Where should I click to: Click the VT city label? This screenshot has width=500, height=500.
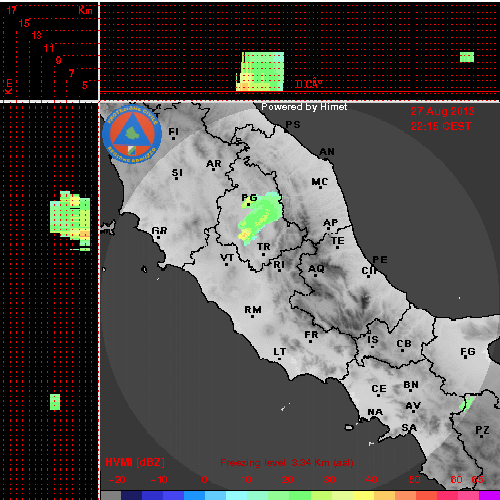click(227, 258)
